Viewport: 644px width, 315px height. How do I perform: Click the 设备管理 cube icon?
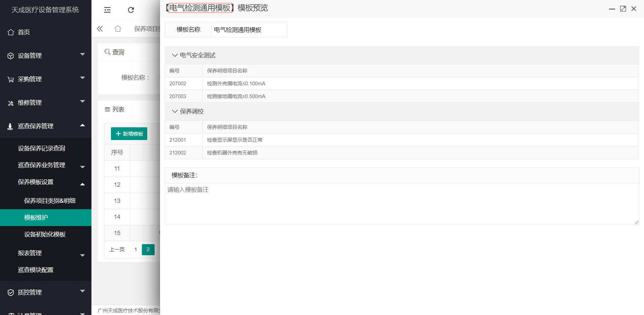point(11,56)
